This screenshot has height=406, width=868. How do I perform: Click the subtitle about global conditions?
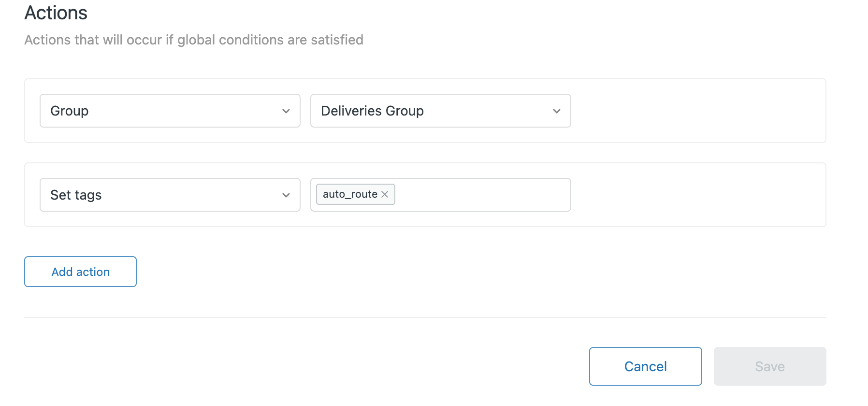tap(194, 40)
